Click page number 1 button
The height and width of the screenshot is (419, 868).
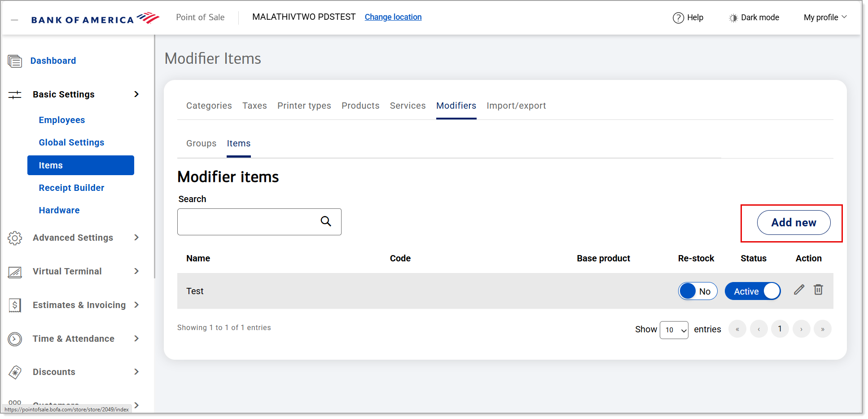tap(780, 329)
